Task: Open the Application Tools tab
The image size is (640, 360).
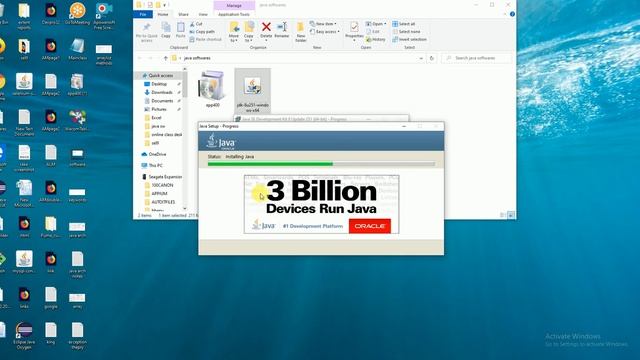Action: pos(234,14)
